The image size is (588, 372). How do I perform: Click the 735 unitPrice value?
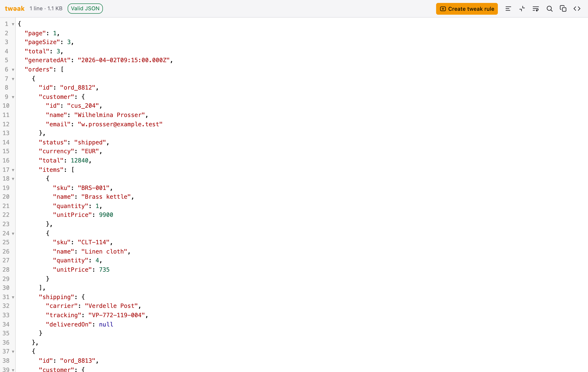[x=104, y=270]
